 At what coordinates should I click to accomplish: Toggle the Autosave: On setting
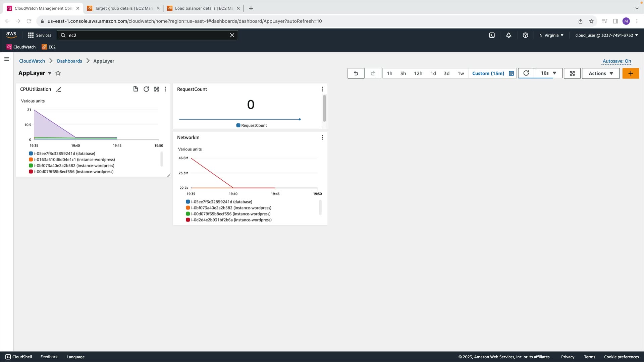(x=616, y=61)
